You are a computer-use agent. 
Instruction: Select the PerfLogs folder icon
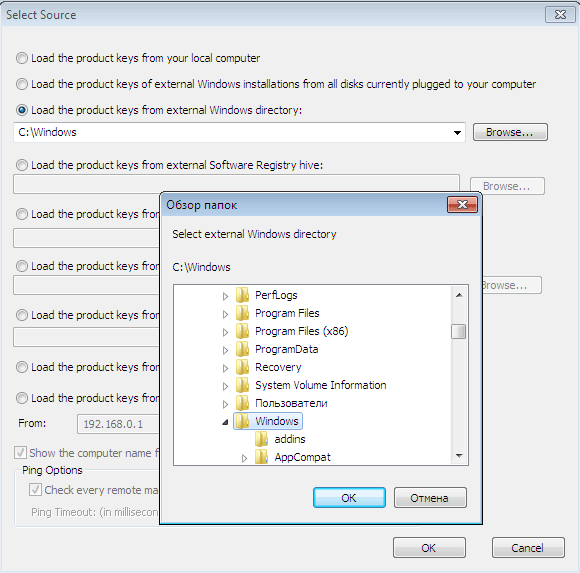click(242, 295)
